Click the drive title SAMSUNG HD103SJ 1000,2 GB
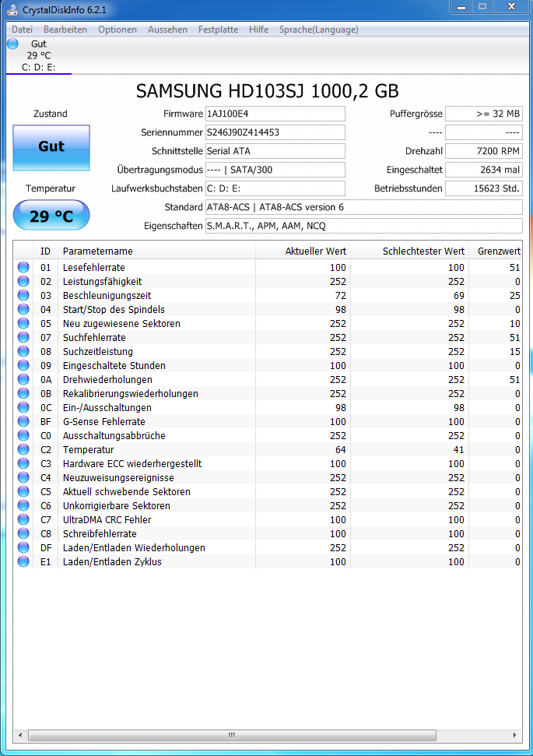 click(267, 91)
